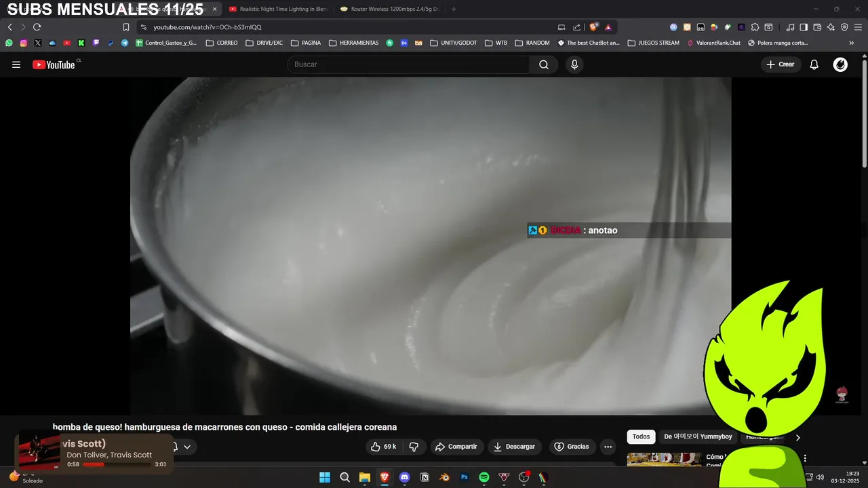Click the Descargar button
Viewport: 868px width, 488px height.
point(514,447)
